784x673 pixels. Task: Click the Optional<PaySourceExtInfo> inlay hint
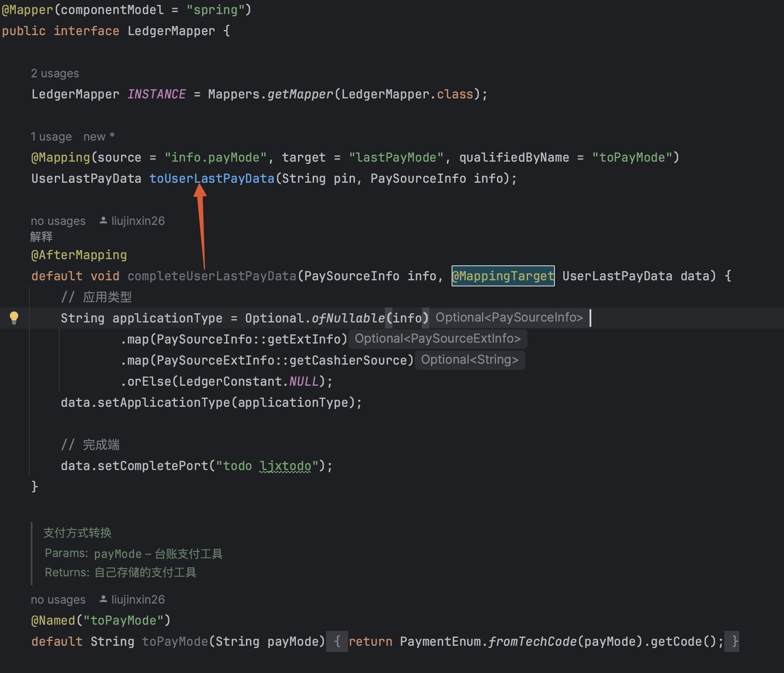click(437, 338)
